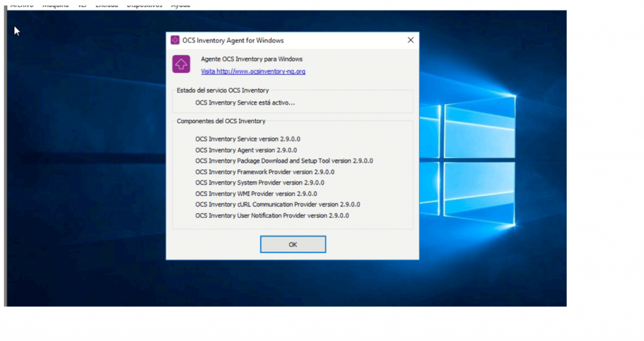Screen dimensions: 644x341
Task: Click the Package Download and Setup Tool line
Action: coord(284,161)
